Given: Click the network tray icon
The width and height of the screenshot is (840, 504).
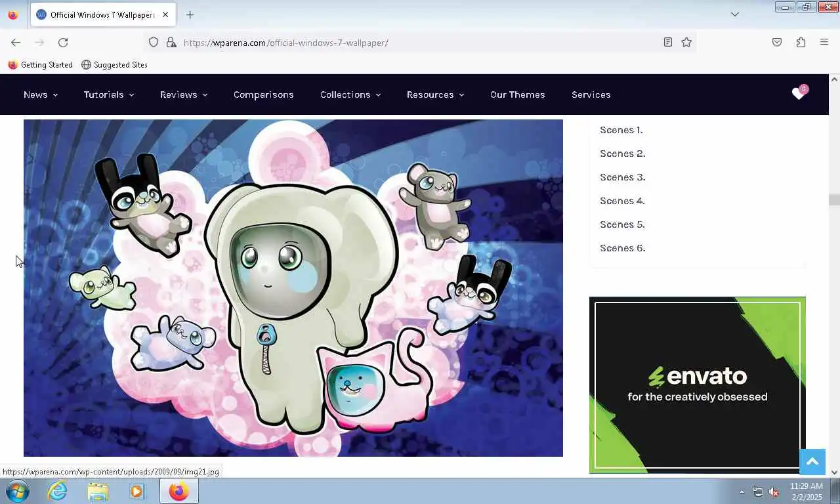Looking at the screenshot, I should [758, 492].
